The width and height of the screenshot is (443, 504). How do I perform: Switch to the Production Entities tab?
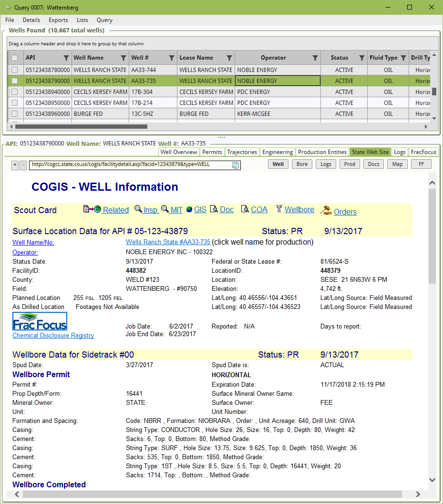tap(322, 152)
